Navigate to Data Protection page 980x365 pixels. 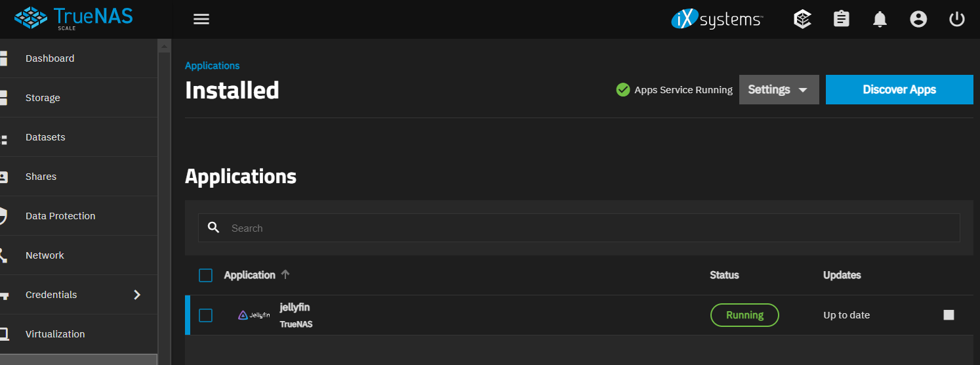60,216
